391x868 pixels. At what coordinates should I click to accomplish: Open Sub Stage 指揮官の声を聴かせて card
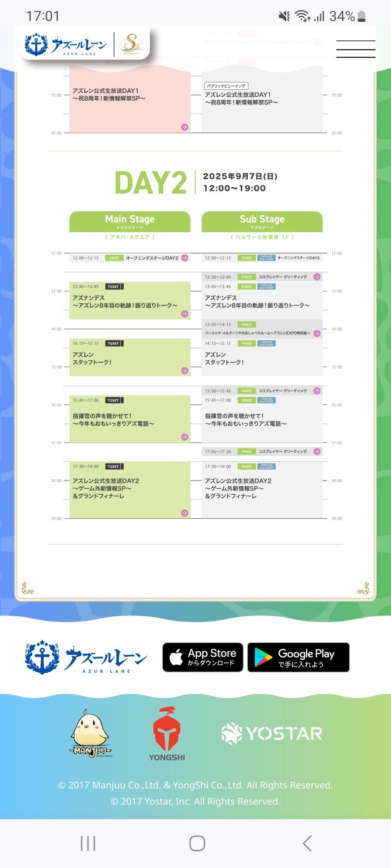click(x=262, y=419)
